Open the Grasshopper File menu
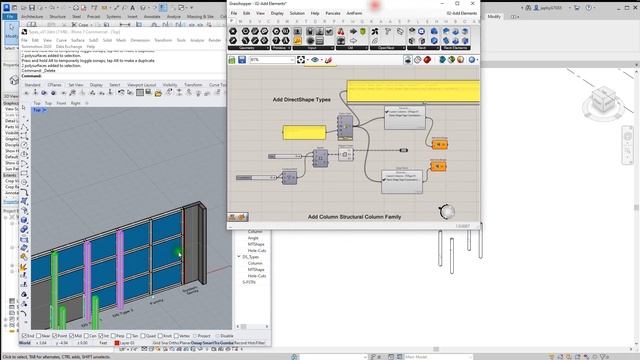 click(x=234, y=13)
